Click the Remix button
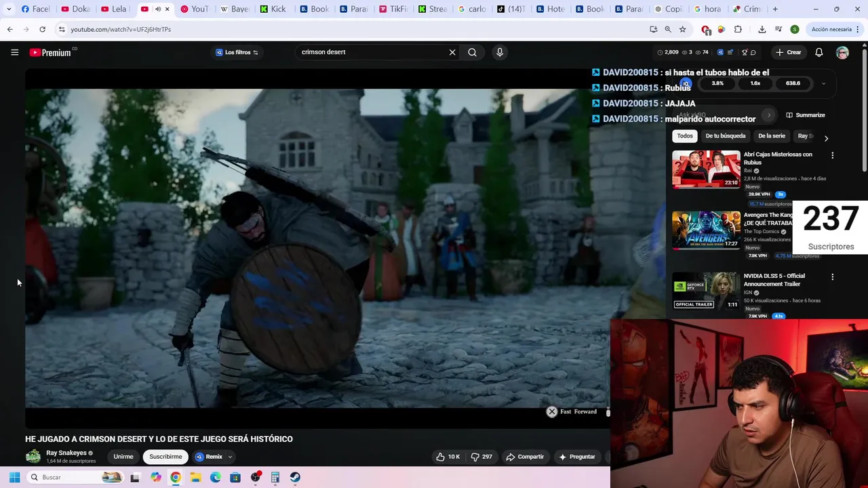The image size is (868, 488). click(209, 457)
